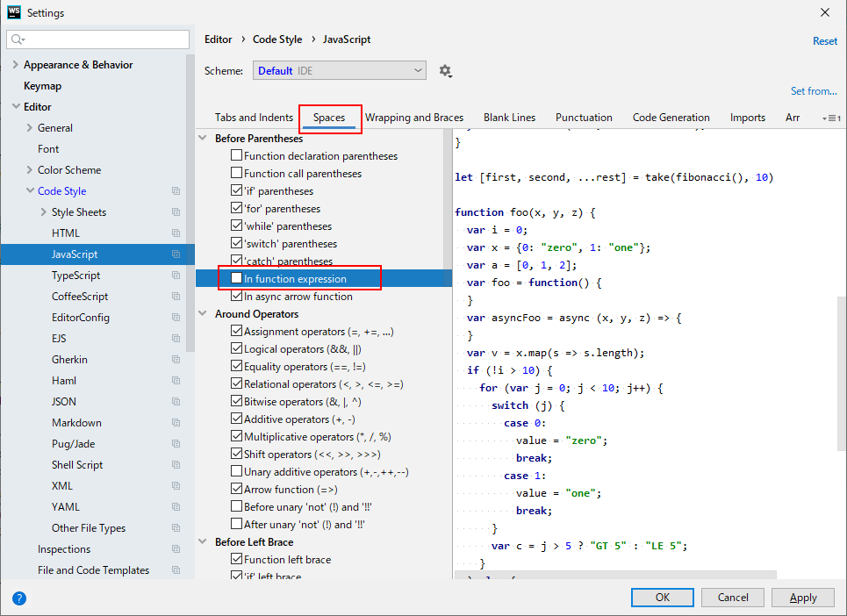Click the Reset link
Viewport: 847px width, 616px height.
click(x=825, y=41)
